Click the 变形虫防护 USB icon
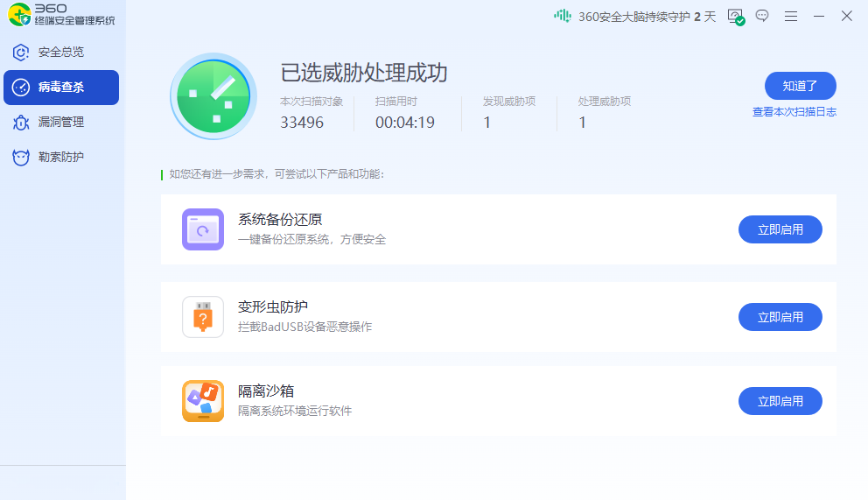This screenshot has height=500, width=868. click(x=203, y=317)
